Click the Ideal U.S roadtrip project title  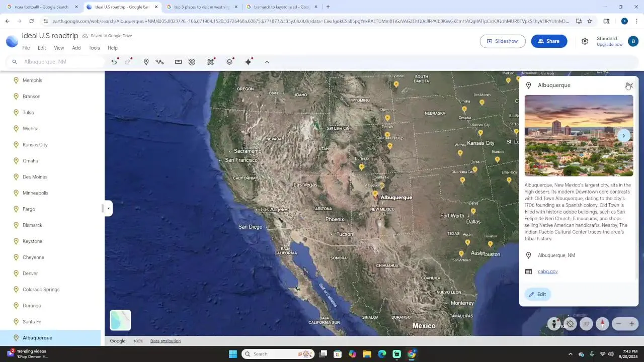click(x=50, y=36)
